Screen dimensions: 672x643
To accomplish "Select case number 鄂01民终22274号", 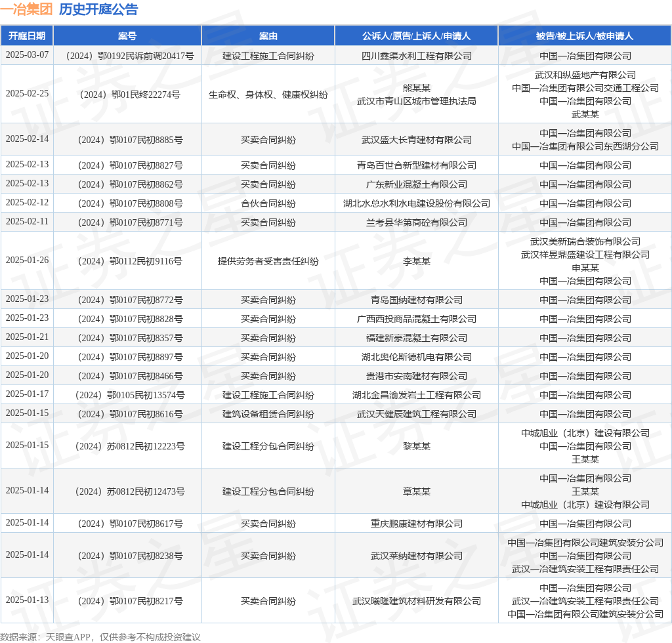I will click(x=127, y=94).
